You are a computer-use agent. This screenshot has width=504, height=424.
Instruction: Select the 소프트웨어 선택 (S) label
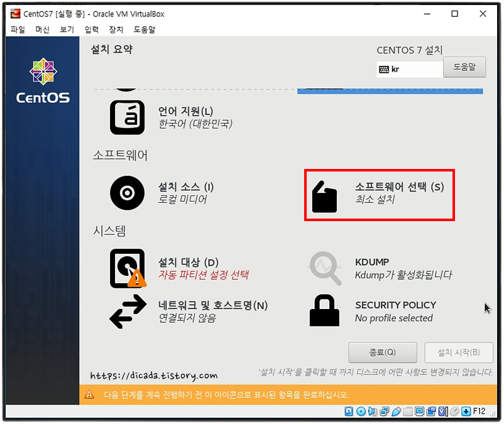point(400,187)
